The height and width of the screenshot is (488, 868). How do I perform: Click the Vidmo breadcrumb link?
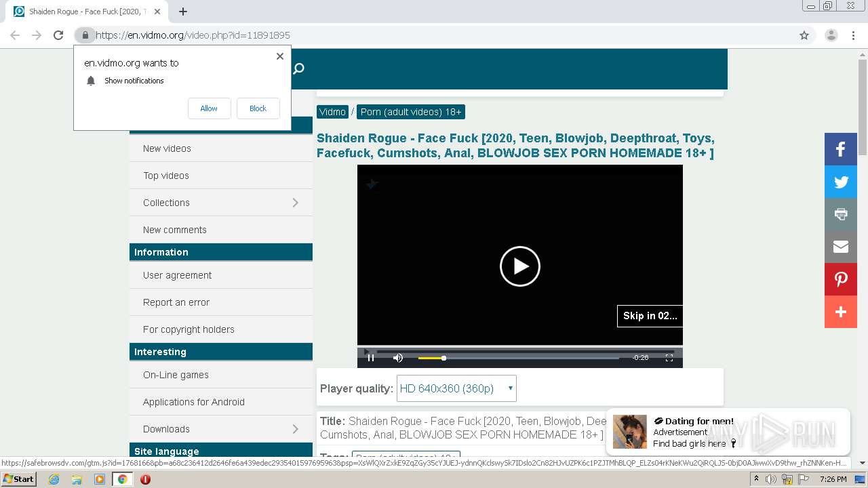click(332, 112)
